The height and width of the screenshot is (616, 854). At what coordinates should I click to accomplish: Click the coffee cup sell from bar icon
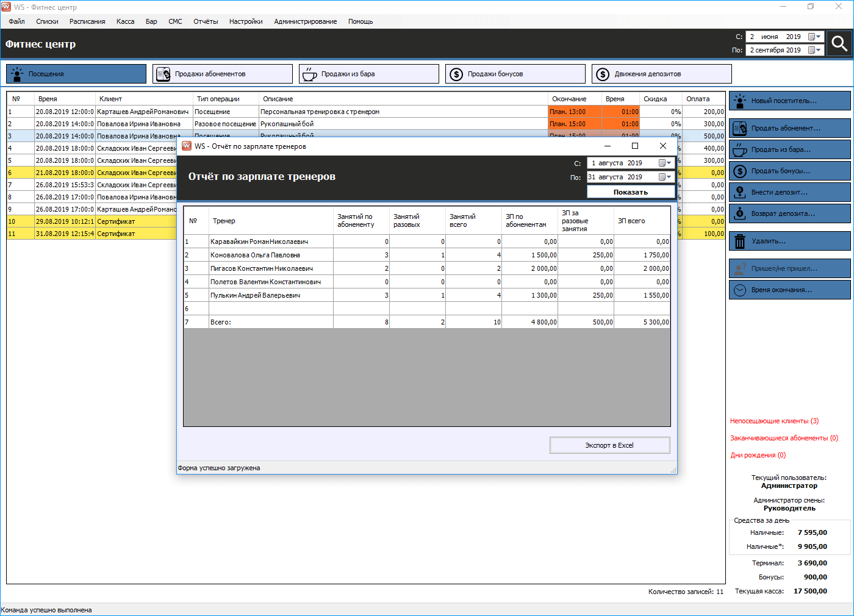point(740,149)
